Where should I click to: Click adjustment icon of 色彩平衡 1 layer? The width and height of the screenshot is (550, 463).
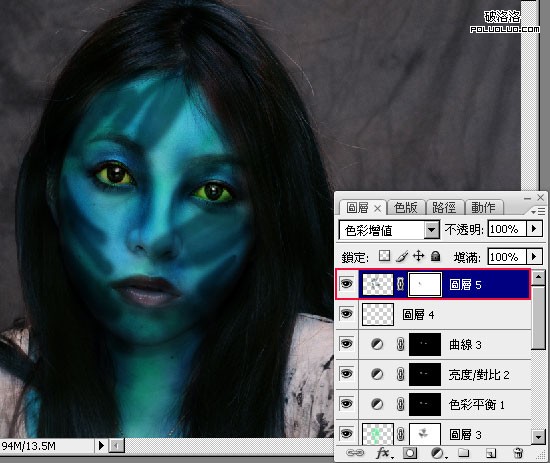click(377, 404)
